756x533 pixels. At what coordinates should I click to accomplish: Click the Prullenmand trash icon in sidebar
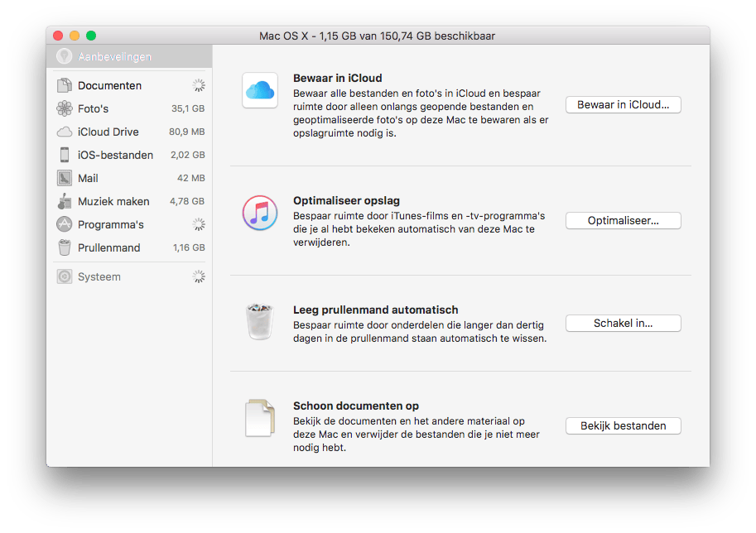pos(64,247)
